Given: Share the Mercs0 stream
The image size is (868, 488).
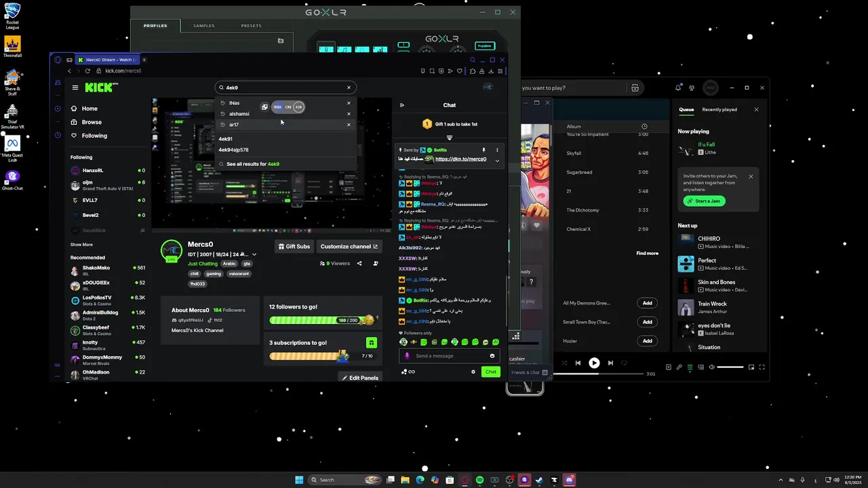Looking at the screenshot, I should (359, 264).
